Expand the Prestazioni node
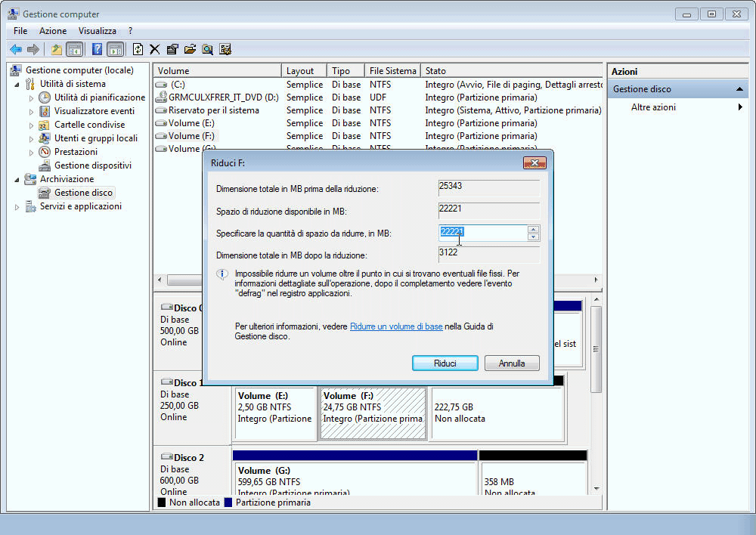The height and width of the screenshot is (535, 756). tap(31, 153)
